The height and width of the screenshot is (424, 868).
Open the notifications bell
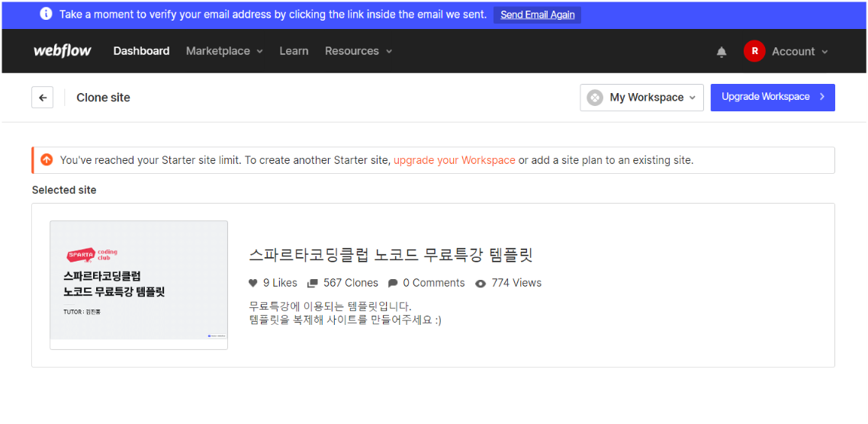point(722,52)
